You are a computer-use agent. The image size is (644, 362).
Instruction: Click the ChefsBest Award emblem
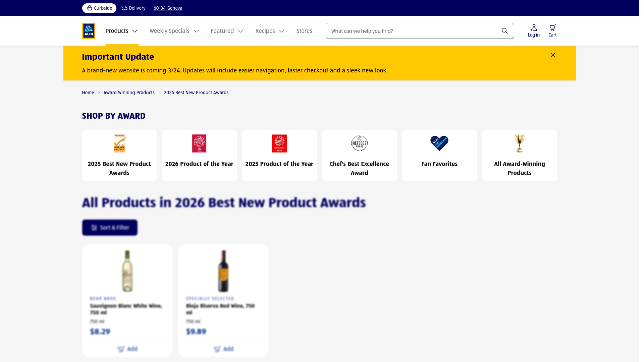pyautogui.click(x=360, y=143)
